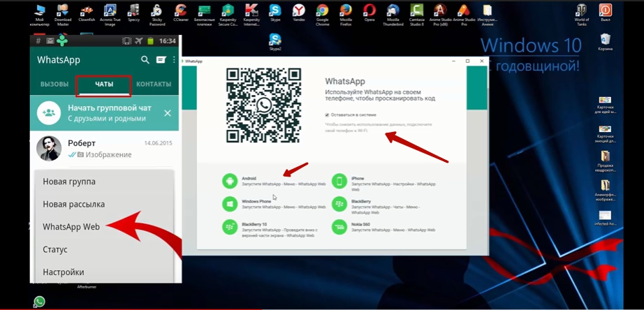Screen dimensions: 644x310
Task: Switch to the КОНТАКТЫ tab
Action: point(154,84)
